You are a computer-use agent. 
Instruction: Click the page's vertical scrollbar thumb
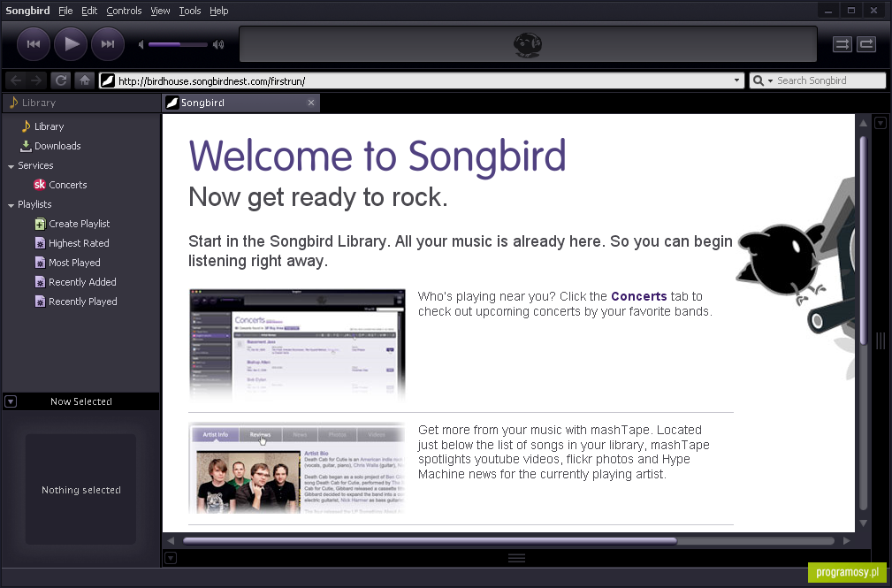[863, 241]
